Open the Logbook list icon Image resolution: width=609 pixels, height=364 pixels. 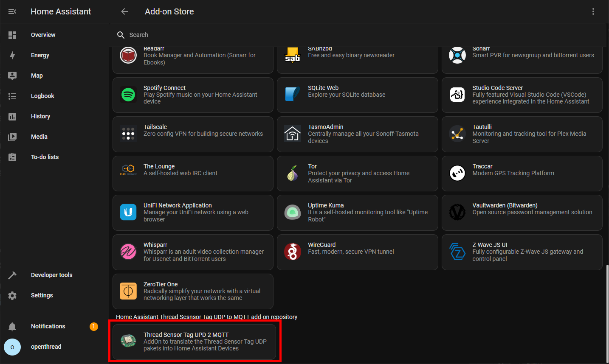tap(12, 96)
